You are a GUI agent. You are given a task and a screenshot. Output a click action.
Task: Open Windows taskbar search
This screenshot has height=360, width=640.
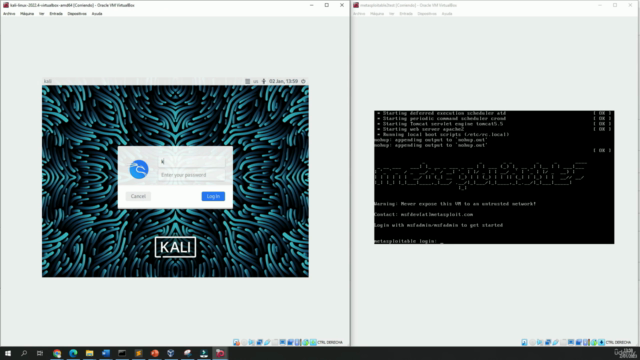(24, 353)
